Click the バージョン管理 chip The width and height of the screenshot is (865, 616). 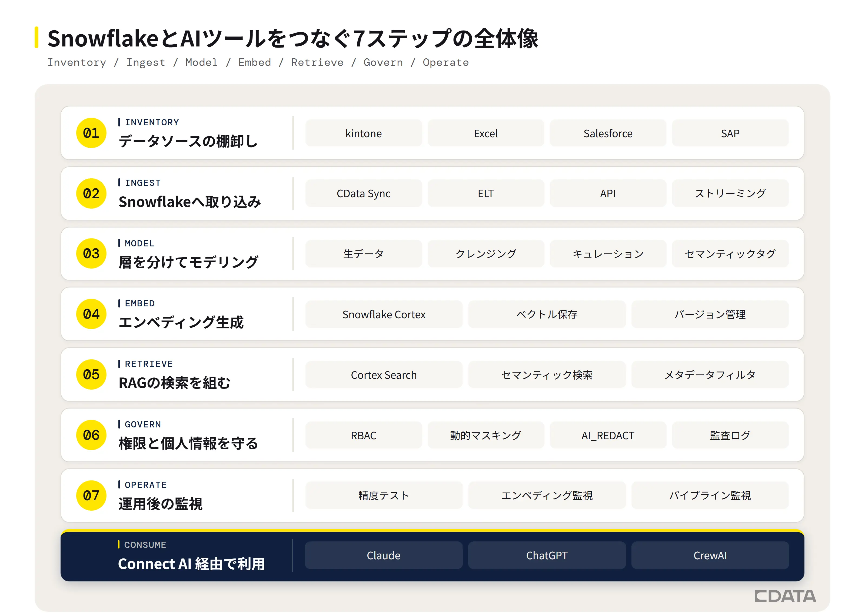710,314
